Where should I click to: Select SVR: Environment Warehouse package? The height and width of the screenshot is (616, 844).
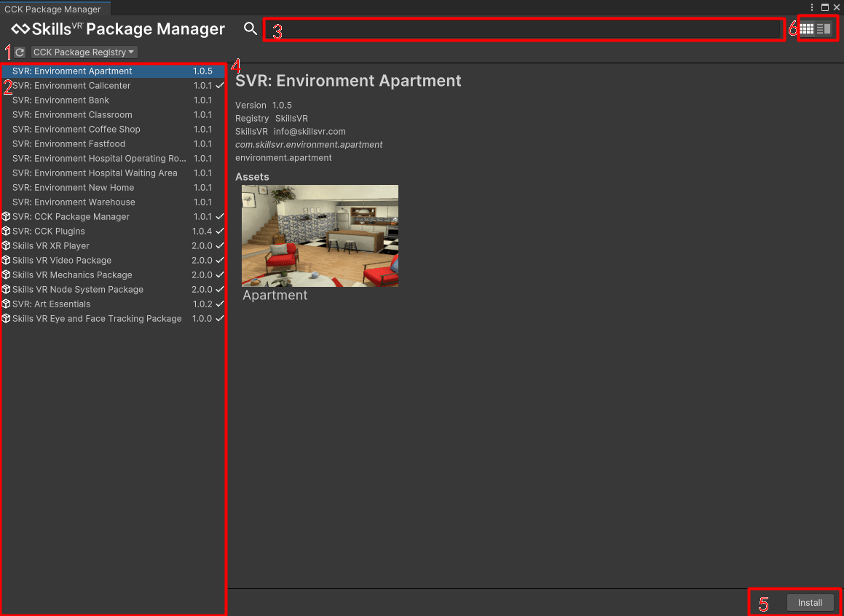112,202
